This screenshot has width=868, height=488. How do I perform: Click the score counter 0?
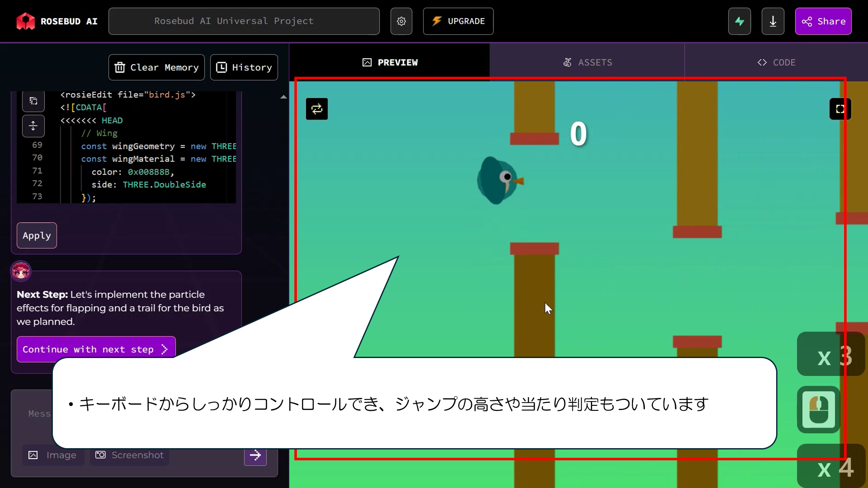(x=578, y=134)
